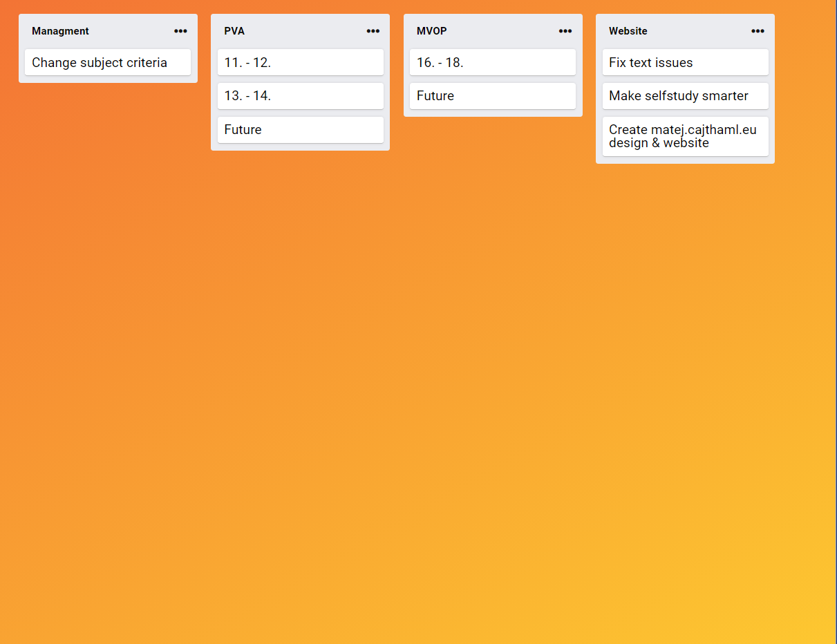
Task: Select the 13. - 14. card
Action: coord(300,96)
